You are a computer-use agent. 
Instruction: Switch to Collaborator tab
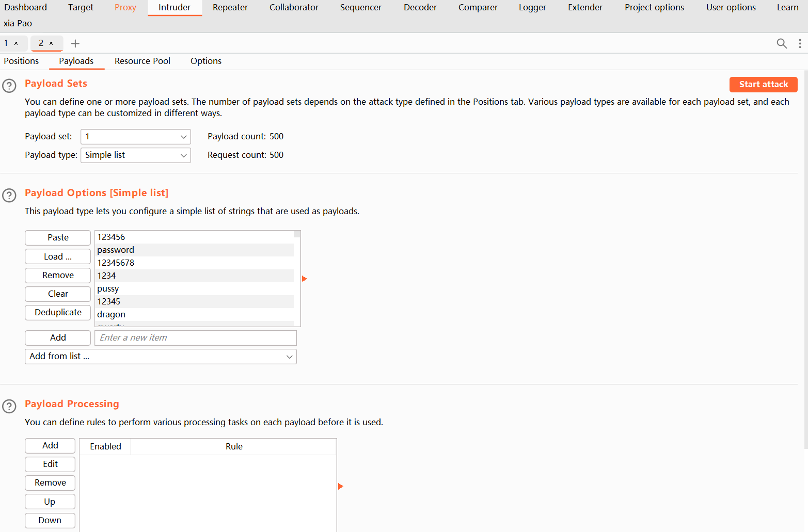294,7
